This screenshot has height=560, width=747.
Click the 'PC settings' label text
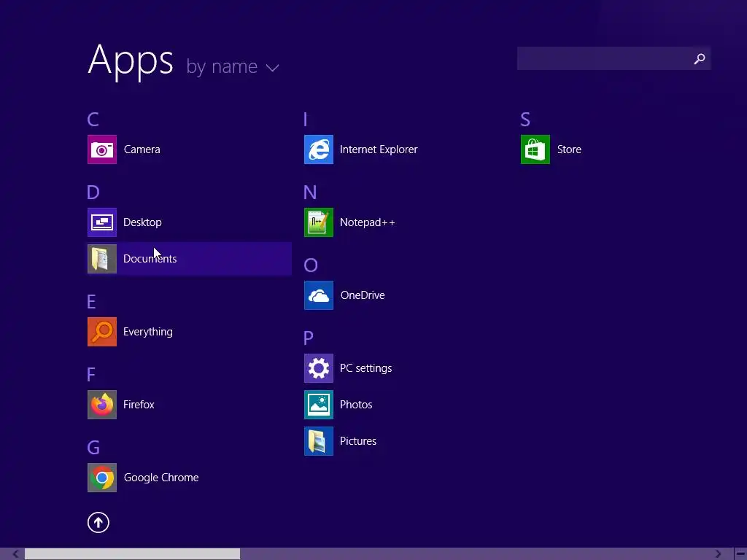[x=366, y=368]
